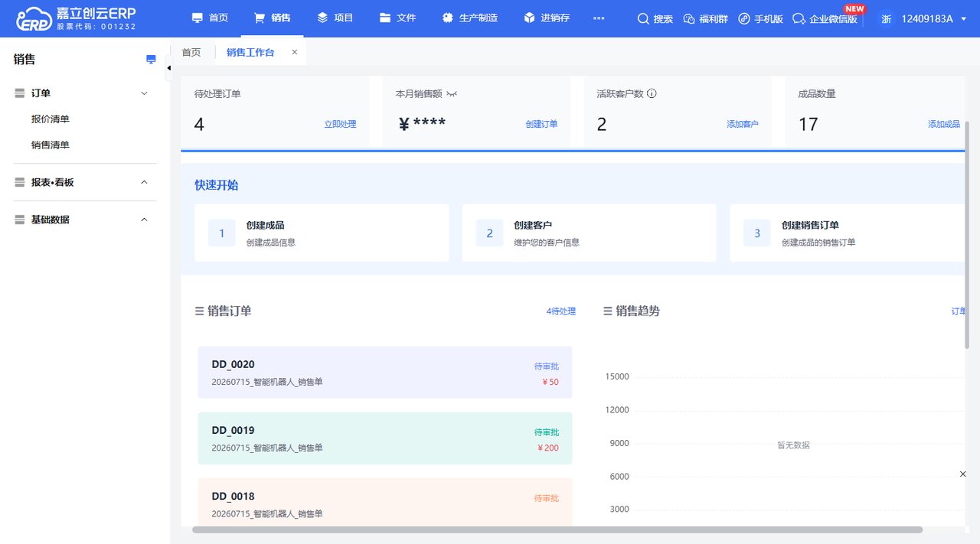The height and width of the screenshot is (544, 980).
Task: Click the info icon beside 活跃客户数
Action: pyautogui.click(x=652, y=93)
